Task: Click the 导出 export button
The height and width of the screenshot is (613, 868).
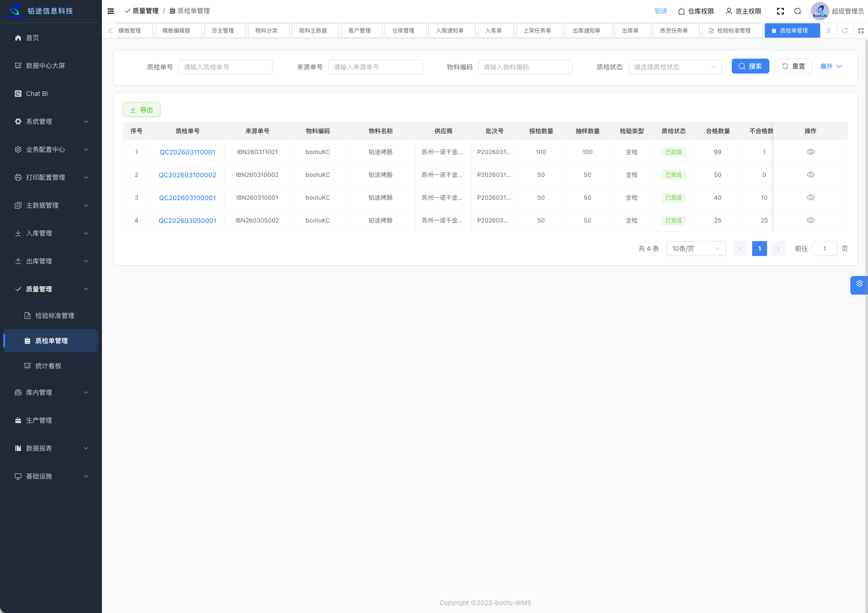Action: tap(141, 110)
